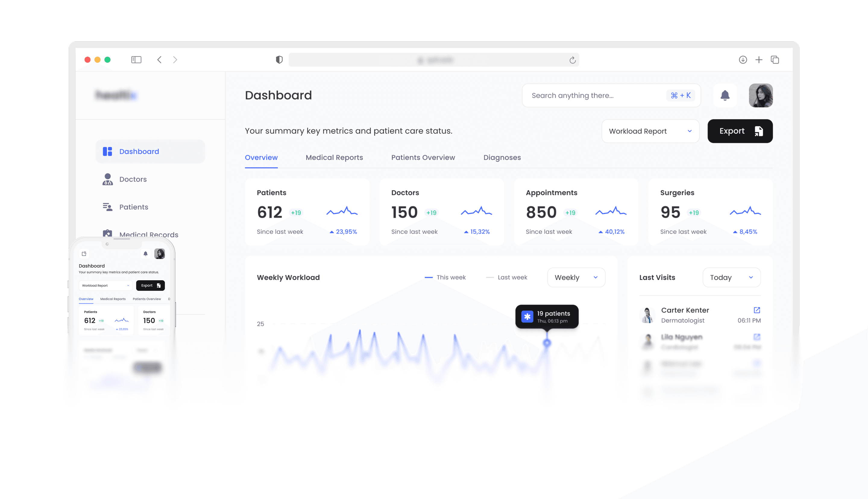
Task: Click Carter Kenter's avatar in Last Visits
Action: pyautogui.click(x=647, y=315)
